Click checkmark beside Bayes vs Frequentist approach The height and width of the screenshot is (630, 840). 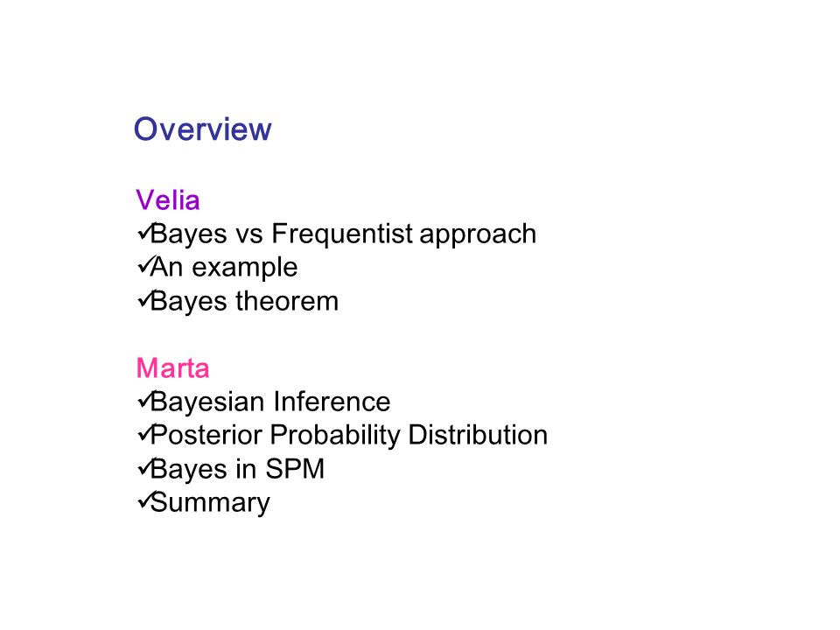(144, 231)
